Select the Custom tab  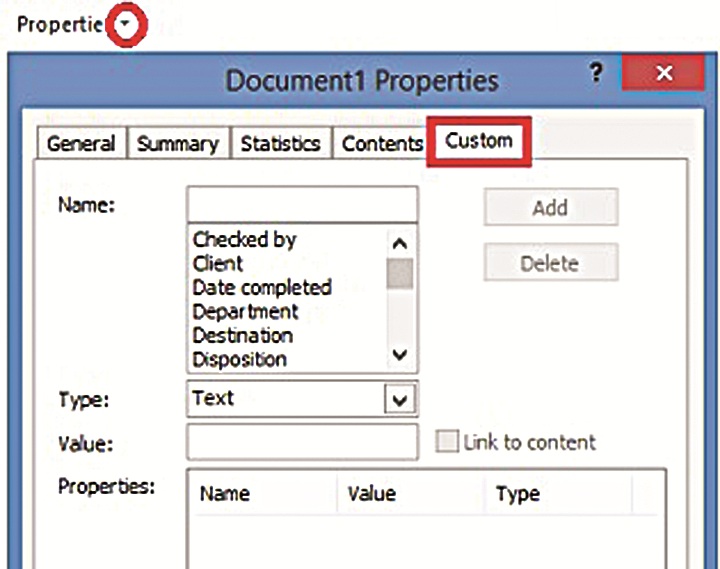pyautogui.click(x=479, y=141)
